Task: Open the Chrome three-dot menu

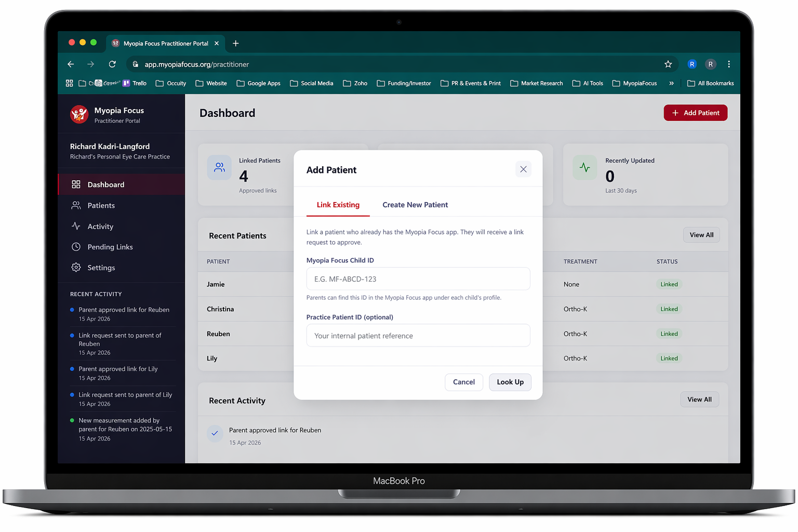Action: click(729, 64)
